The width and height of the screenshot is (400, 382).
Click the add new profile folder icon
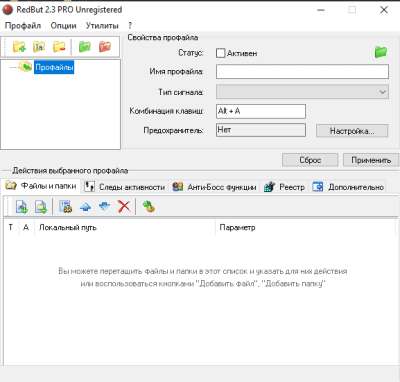[19, 47]
